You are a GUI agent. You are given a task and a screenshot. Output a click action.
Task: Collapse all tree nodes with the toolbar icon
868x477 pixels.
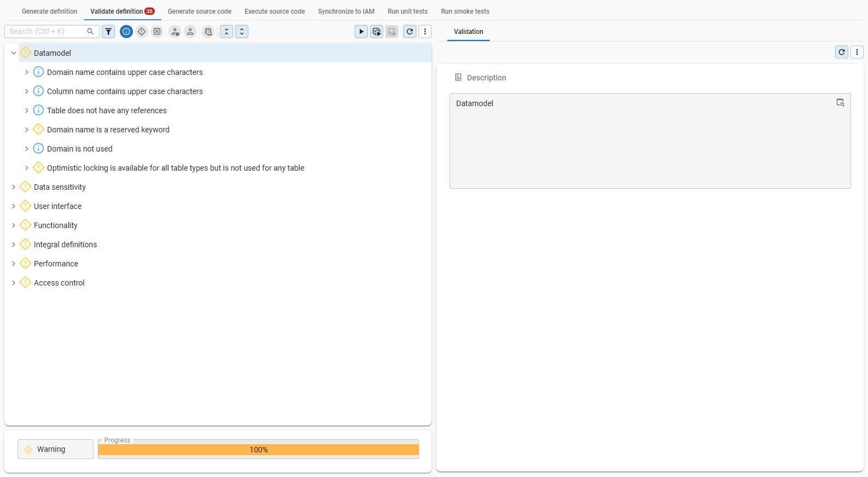coord(226,32)
